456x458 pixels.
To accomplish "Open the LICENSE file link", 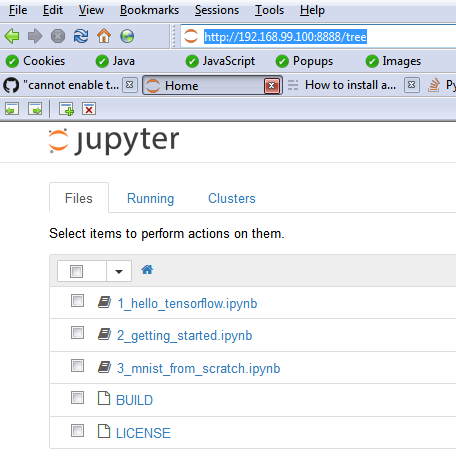I will click(143, 433).
